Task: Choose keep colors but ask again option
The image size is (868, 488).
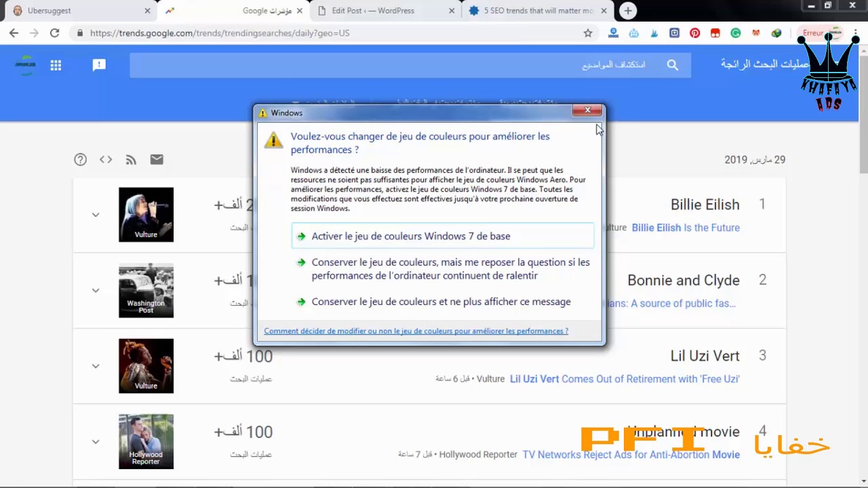Action: [x=443, y=269]
